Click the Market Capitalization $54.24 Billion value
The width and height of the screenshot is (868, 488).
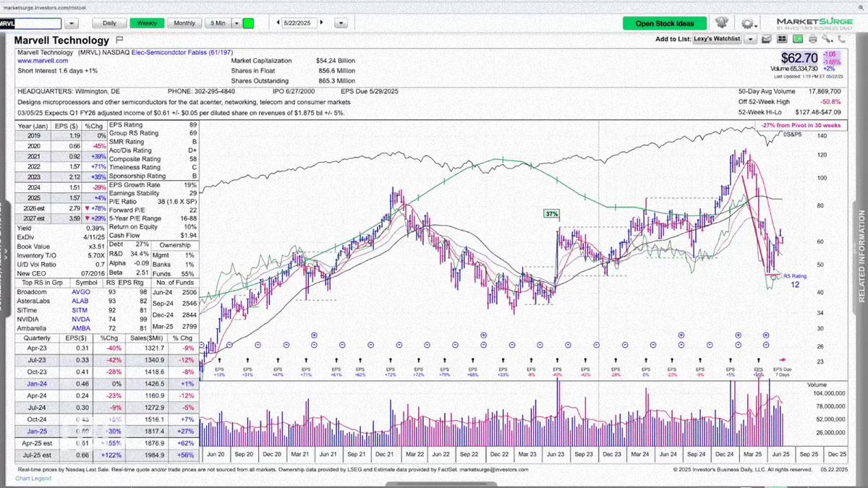pos(336,61)
